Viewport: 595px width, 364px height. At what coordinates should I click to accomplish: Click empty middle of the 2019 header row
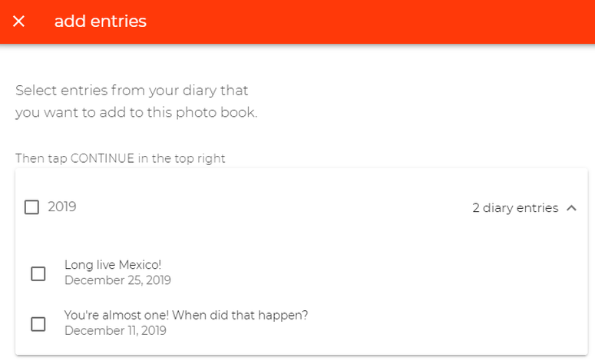269,207
